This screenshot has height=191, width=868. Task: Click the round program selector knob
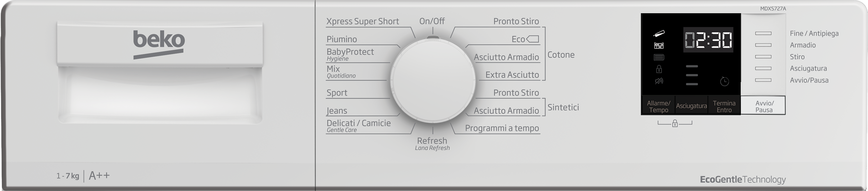(433, 80)
